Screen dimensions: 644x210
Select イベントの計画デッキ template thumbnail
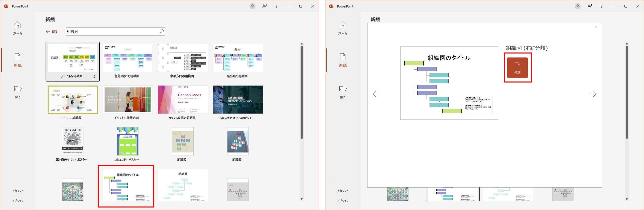click(128, 99)
